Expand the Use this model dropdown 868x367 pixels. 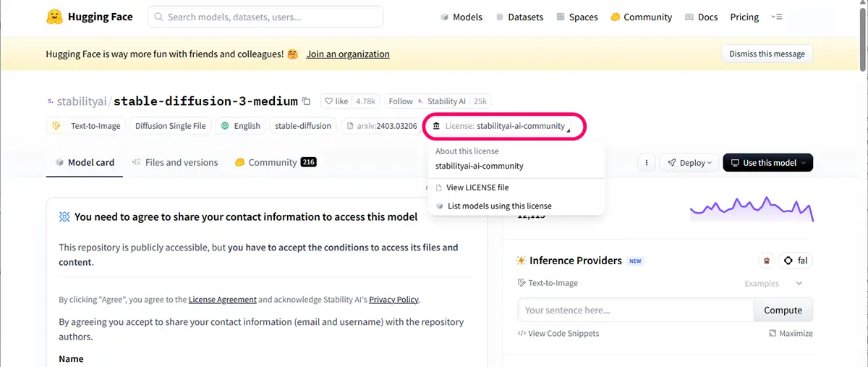point(767,163)
